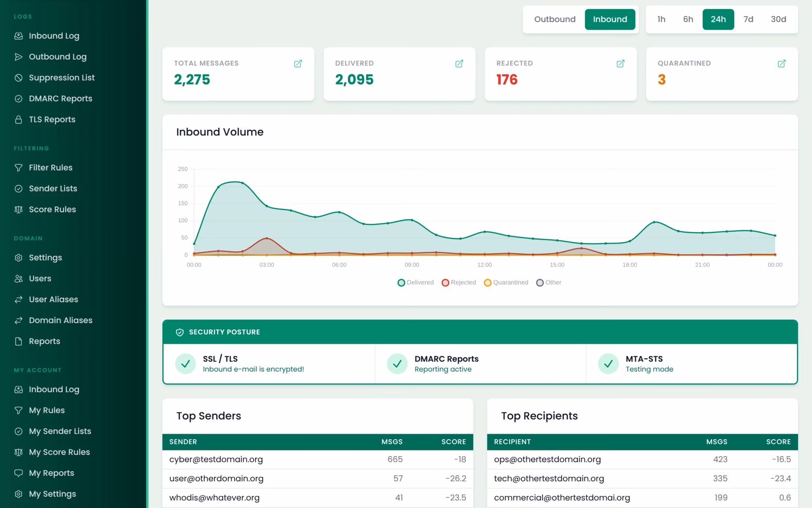Toggle Other series in chart legend
Image resolution: width=812 pixels, height=508 pixels.
(x=549, y=283)
